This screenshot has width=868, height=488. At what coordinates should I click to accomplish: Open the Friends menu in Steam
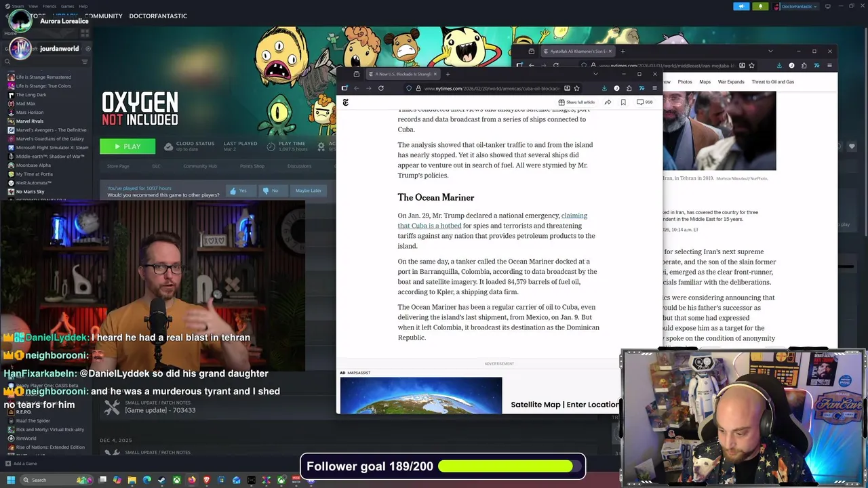point(50,6)
